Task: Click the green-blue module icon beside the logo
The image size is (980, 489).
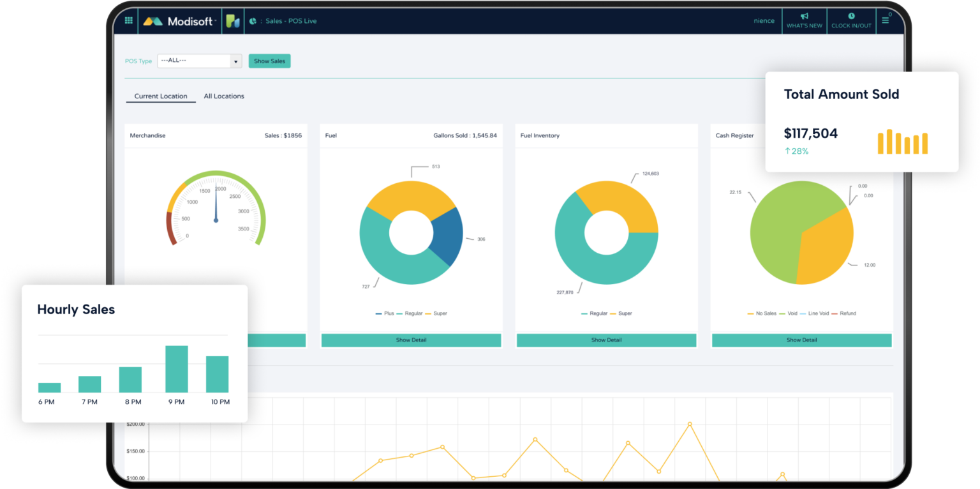Action: (x=233, y=21)
